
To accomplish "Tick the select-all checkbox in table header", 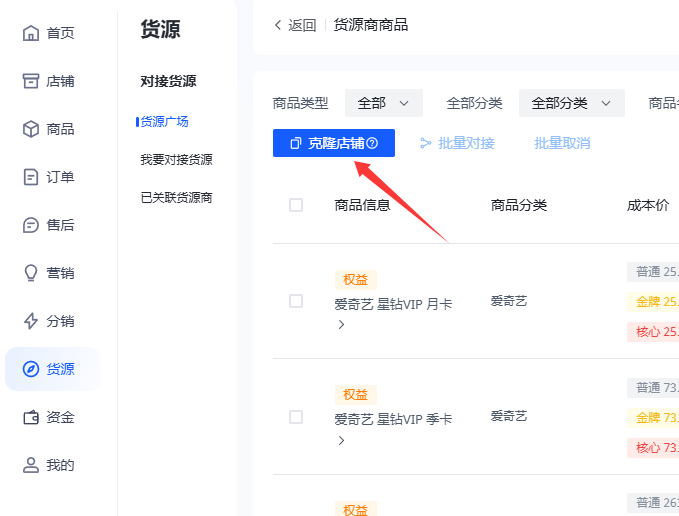I will pos(296,205).
